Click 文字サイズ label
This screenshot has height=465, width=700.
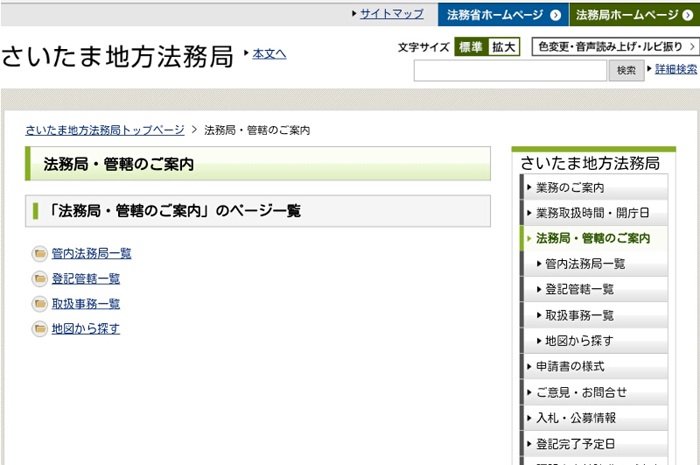(x=423, y=47)
